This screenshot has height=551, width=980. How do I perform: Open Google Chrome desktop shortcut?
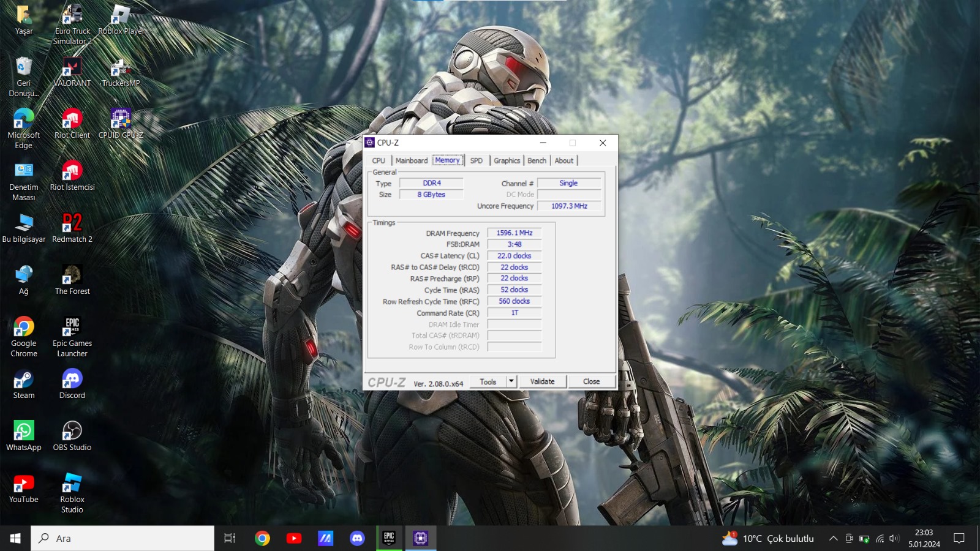24,337
